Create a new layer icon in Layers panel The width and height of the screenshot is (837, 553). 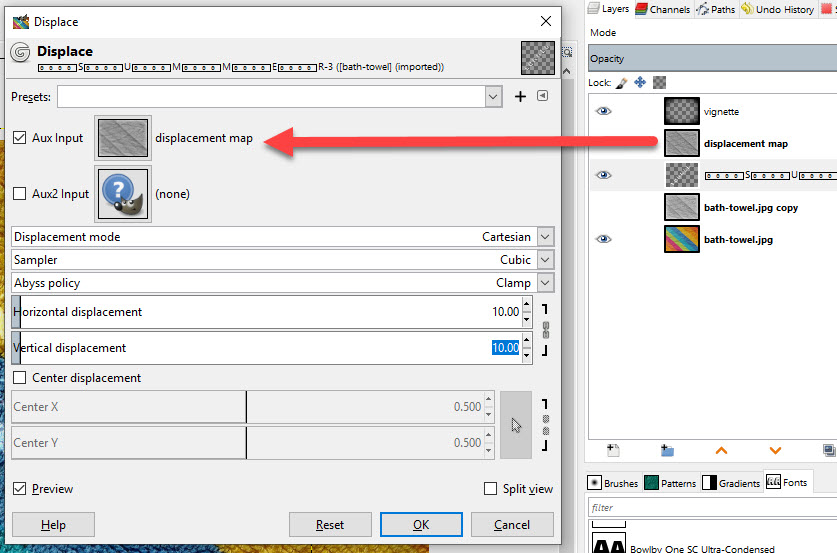coord(613,451)
